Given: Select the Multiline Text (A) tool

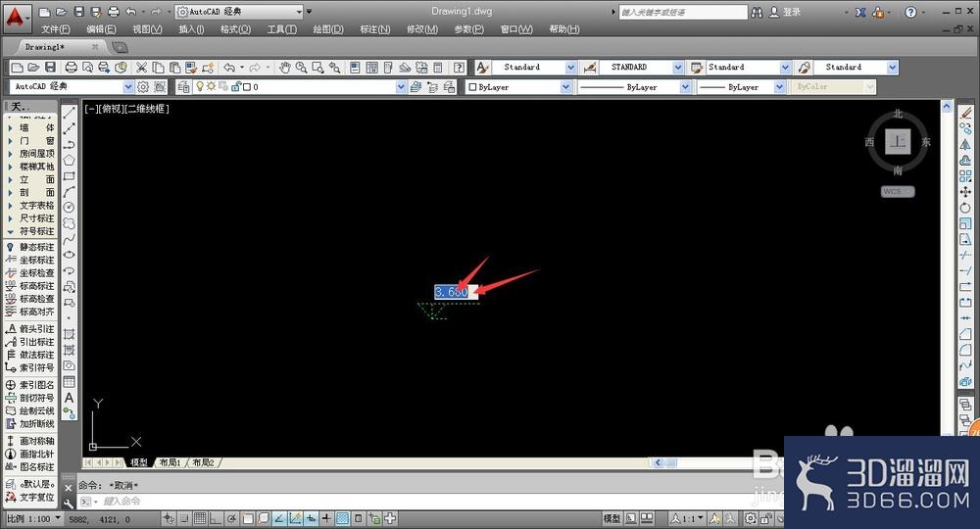Looking at the screenshot, I should coord(69,398).
